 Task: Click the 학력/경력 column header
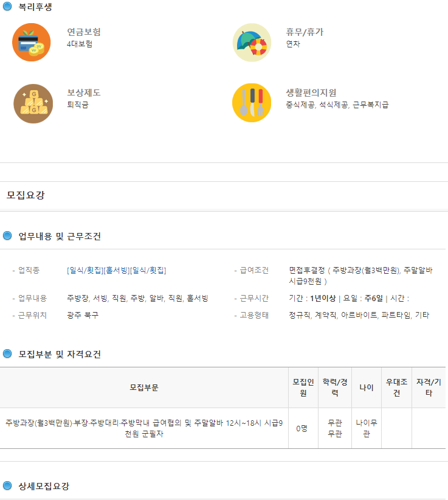click(335, 387)
